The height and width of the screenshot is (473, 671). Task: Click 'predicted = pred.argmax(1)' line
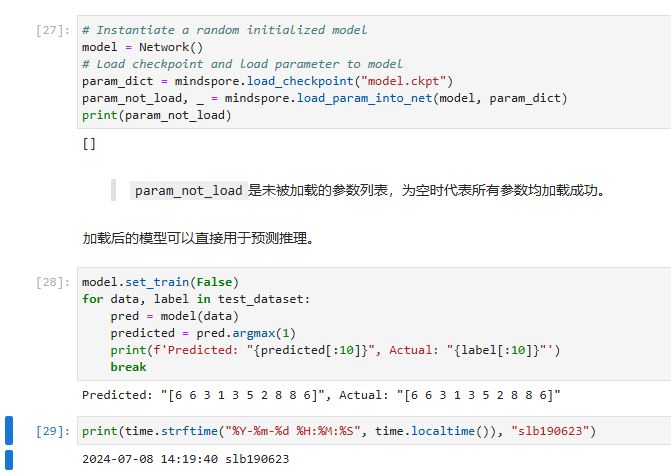(203, 333)
